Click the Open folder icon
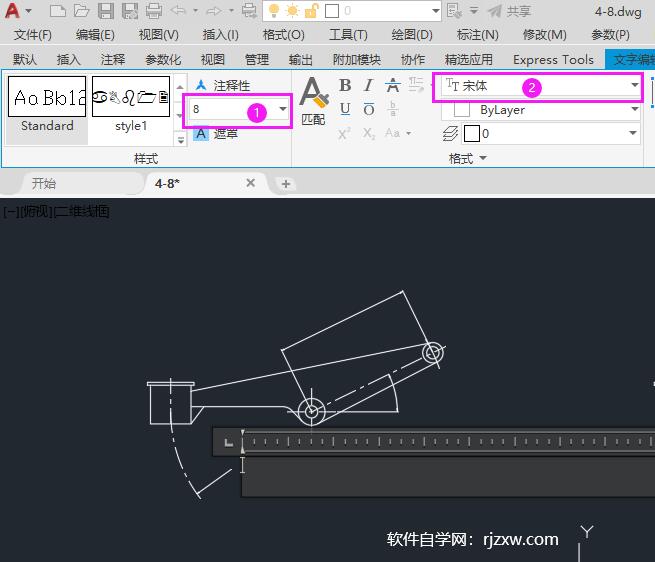This screenshot has height=562, width=655. [x=81, y=11]
